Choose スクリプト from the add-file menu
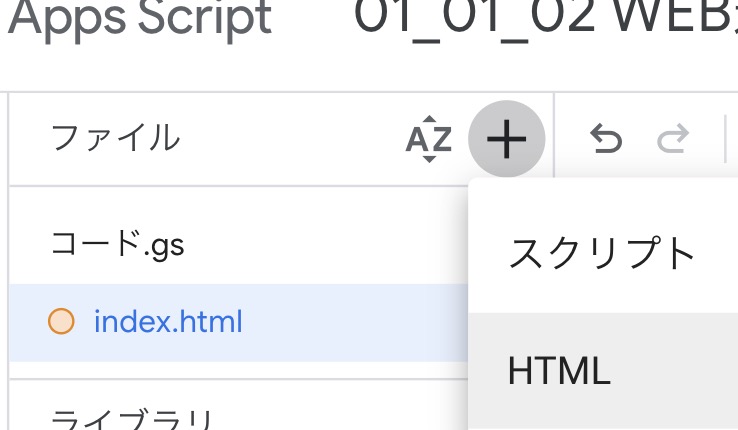Viewport: 738px width, 430px height. 602,253
